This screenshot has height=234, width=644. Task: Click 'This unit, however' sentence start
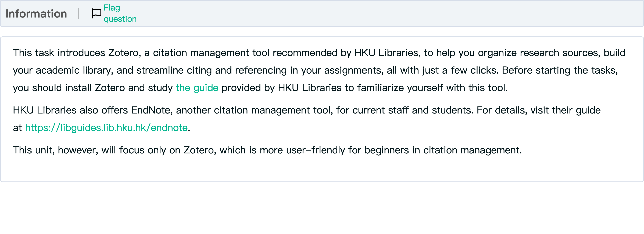click(55, 150)
